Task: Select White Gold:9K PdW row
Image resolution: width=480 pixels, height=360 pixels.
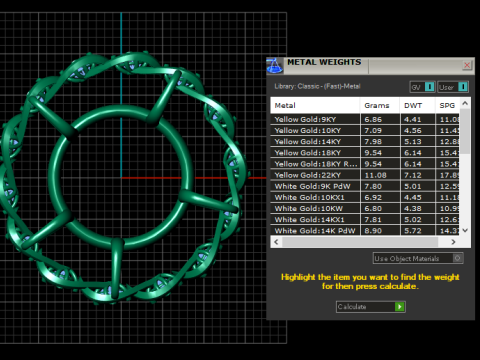Action: [365, 186]
